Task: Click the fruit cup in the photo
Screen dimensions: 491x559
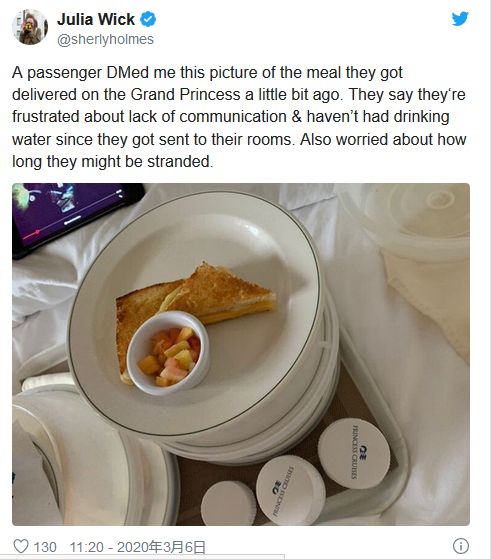Action: (168, 353)
